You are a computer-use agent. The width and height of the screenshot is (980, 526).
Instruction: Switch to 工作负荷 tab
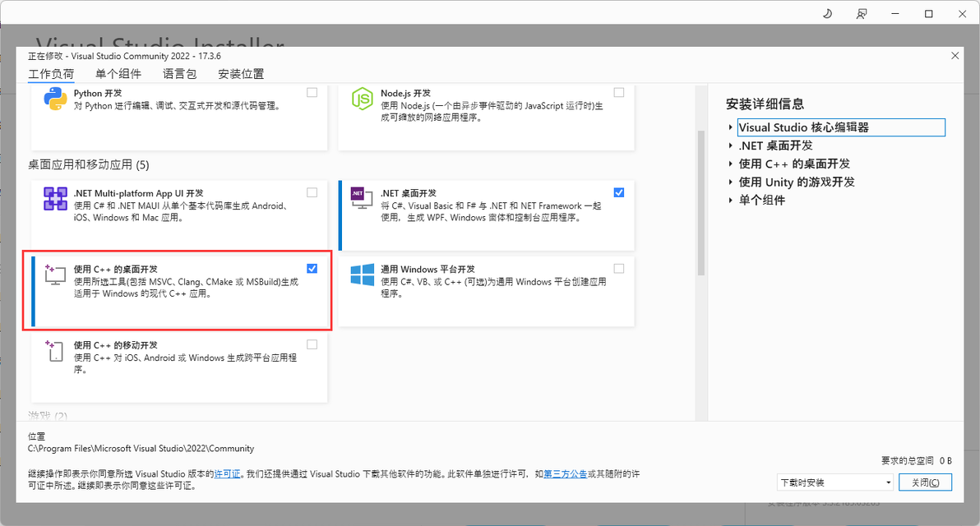point(51,74)
